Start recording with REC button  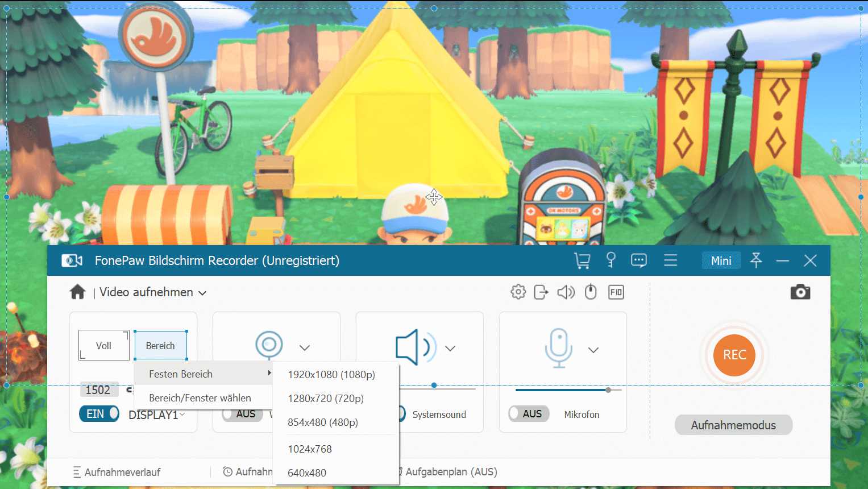[734, 355]
